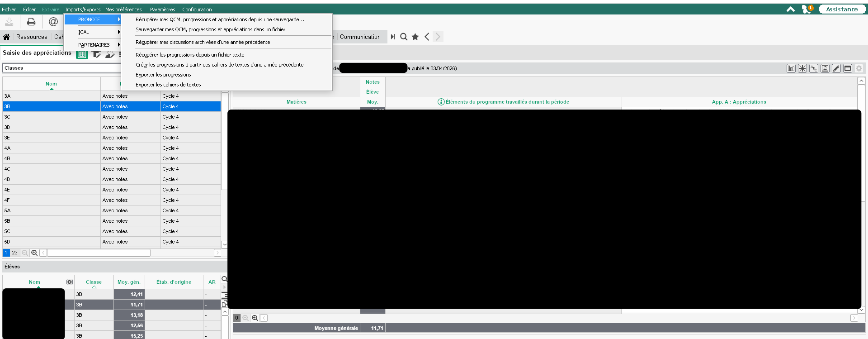Expand the PARTENAIRES submenu

(x=94, y=45)
